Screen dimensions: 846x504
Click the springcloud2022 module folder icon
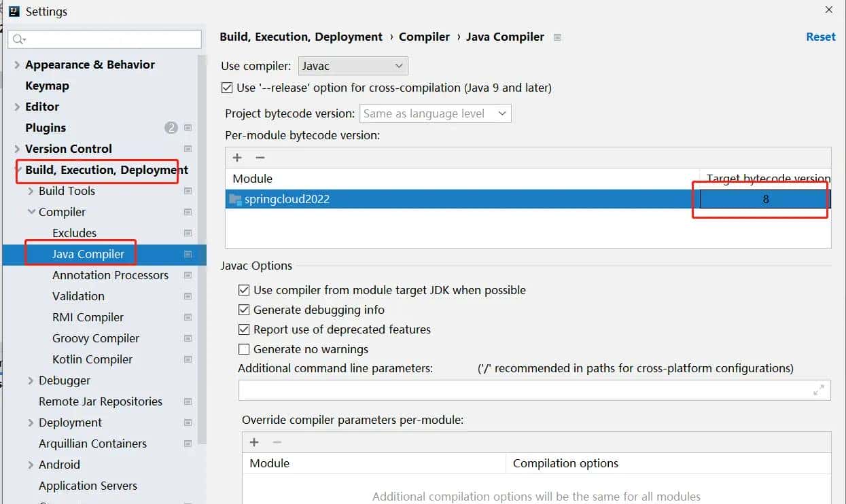pos(235,199)
